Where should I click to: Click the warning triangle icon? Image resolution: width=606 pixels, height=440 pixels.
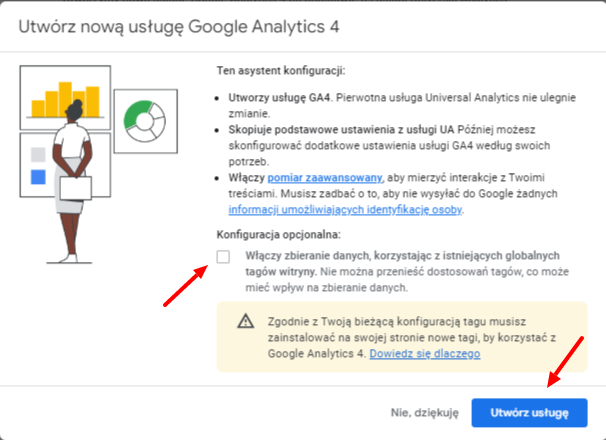point(246,321)
